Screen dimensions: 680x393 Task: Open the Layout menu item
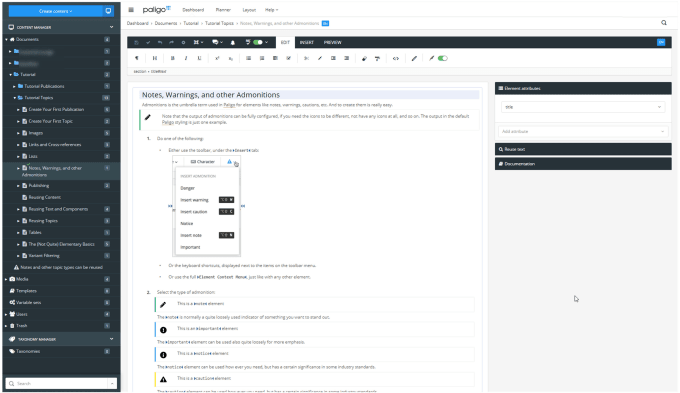click(x=249, y=10)
